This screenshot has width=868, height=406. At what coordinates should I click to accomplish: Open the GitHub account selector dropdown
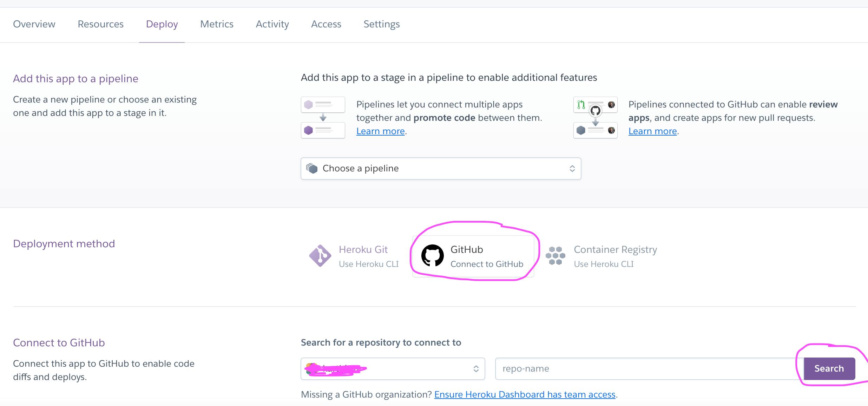(x=393, y=369)
